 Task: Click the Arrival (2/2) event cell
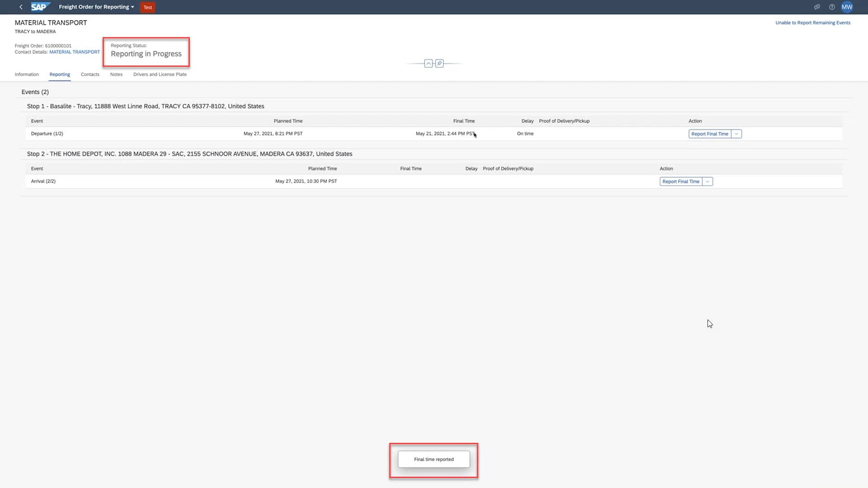pos(43,181)
